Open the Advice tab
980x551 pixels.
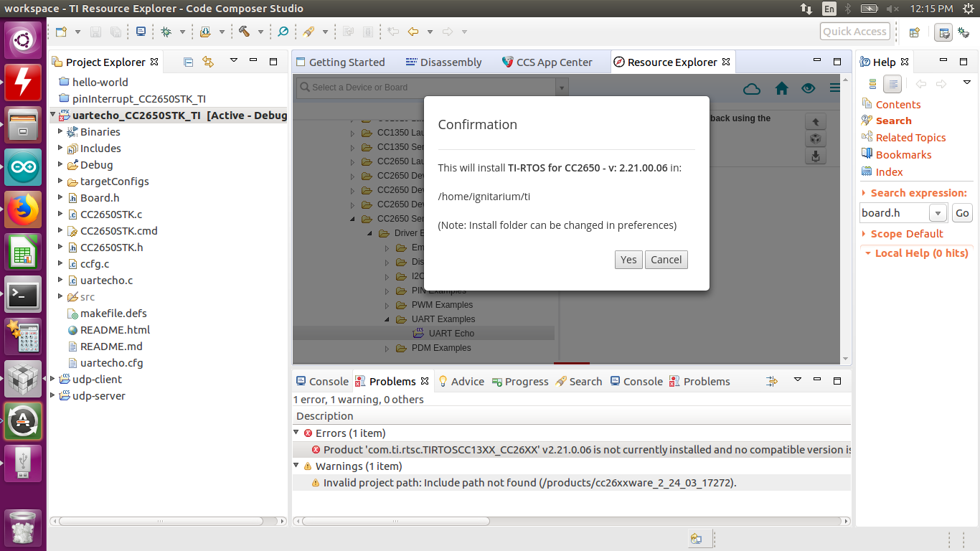[x=461, y=382]
